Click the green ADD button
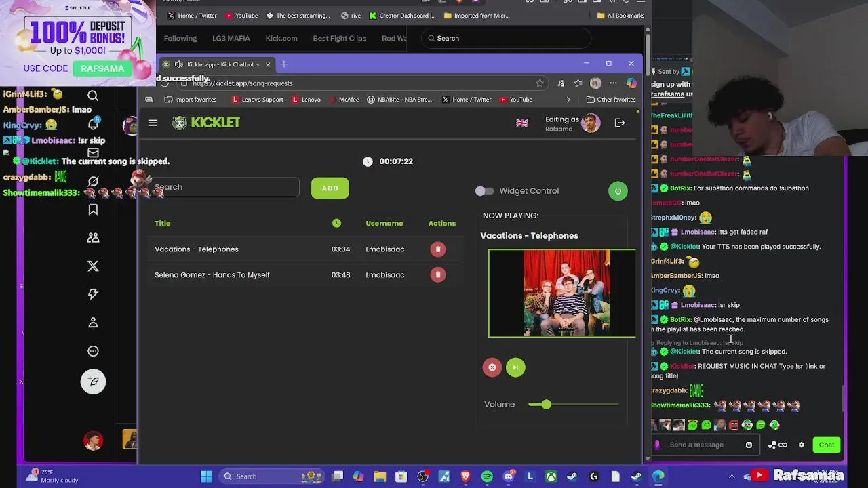This screenshot has width=868, height=488. coord(330,188)
